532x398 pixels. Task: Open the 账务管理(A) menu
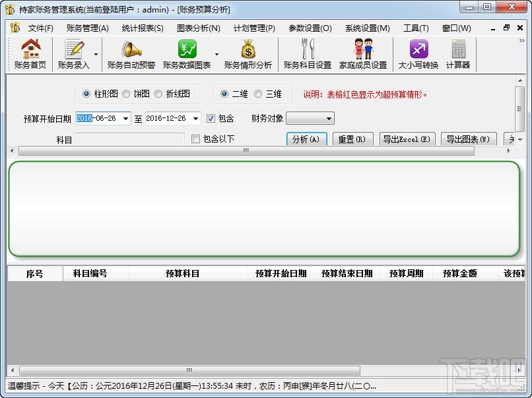[88, 28]
